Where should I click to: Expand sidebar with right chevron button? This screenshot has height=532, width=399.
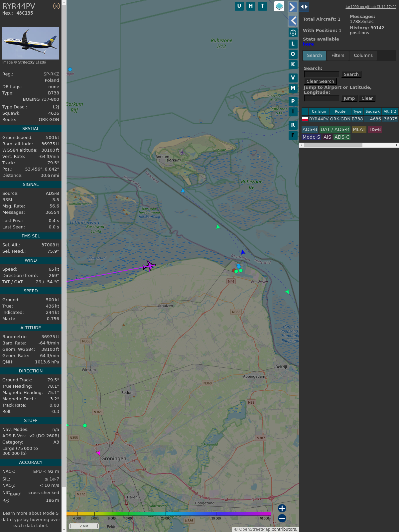pos(293,7)
